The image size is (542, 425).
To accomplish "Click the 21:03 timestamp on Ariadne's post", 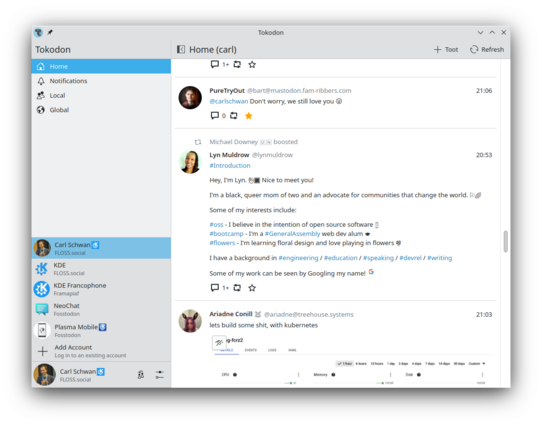I will [484, 314].
